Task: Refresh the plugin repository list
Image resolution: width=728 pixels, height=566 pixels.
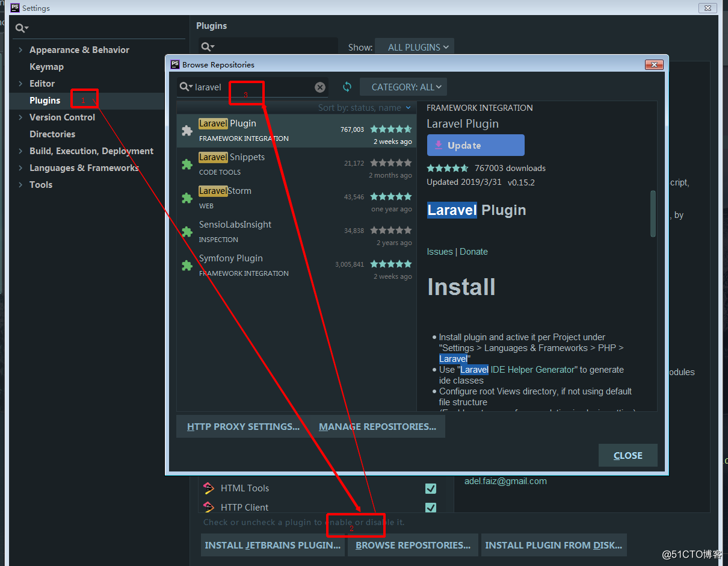Action: tap(347, 87)
